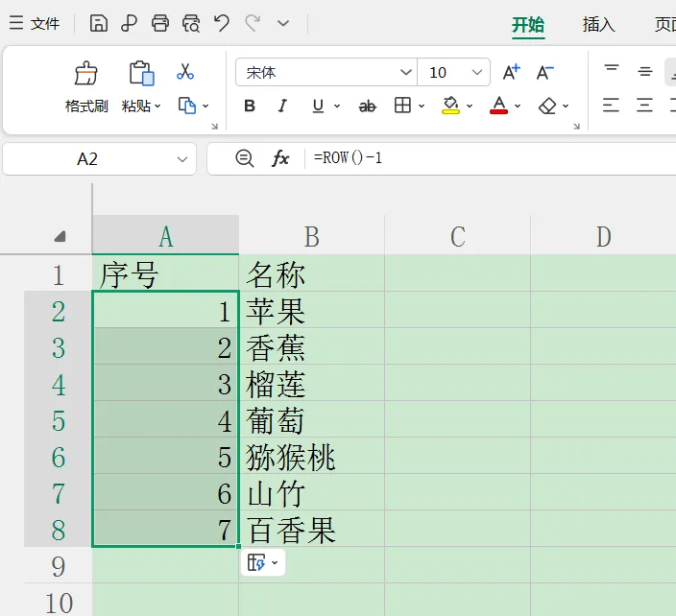This screenshot has height=616, width=676.
Task: Select the 格式刷 format painter
Action: click(x=86, y=86)
